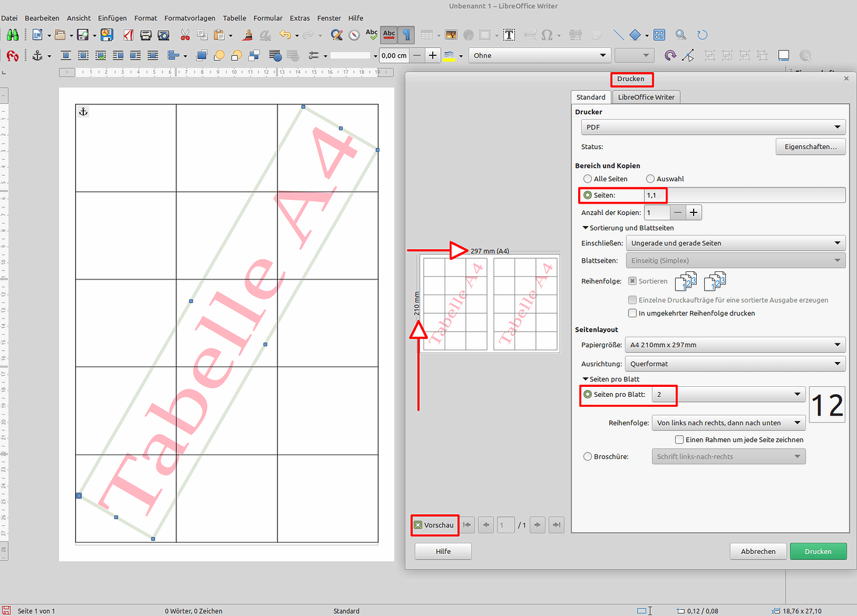Viewport: 857px width, 616px height.
Task: Run the Spelling check Abc icon
Action: [371, 35]
